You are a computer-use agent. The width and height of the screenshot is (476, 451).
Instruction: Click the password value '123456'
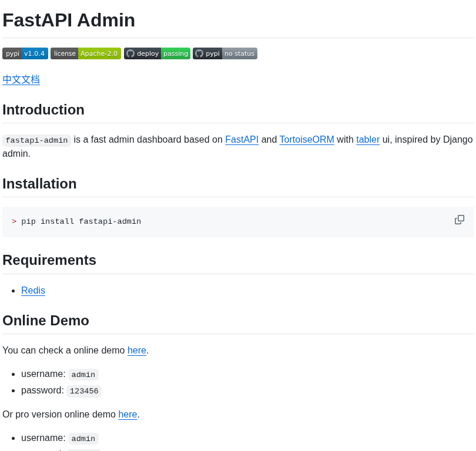coord(84,391)
